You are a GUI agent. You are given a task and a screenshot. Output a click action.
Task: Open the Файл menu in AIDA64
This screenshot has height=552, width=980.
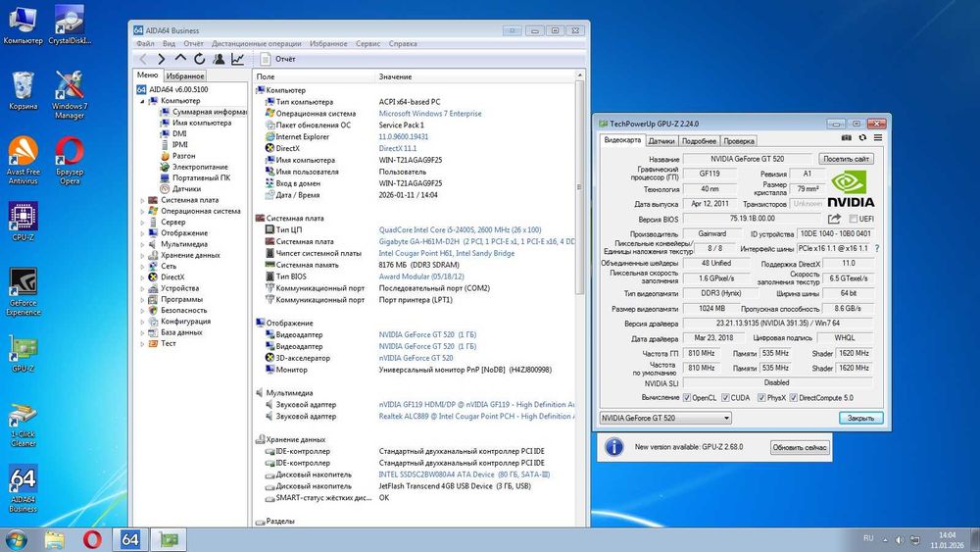[x=145, y=44]
